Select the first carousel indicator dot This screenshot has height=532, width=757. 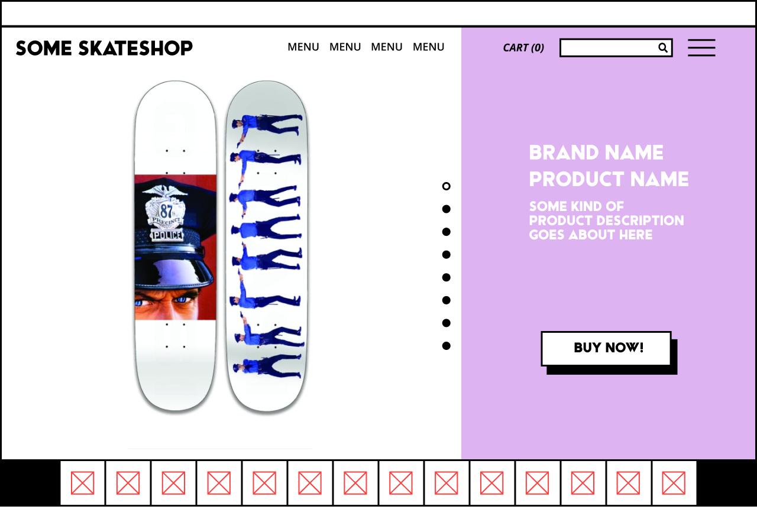click(x=447, y=186)
